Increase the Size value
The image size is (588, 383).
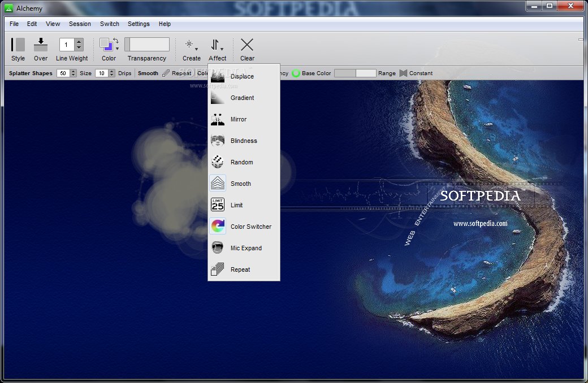point(112,71)
